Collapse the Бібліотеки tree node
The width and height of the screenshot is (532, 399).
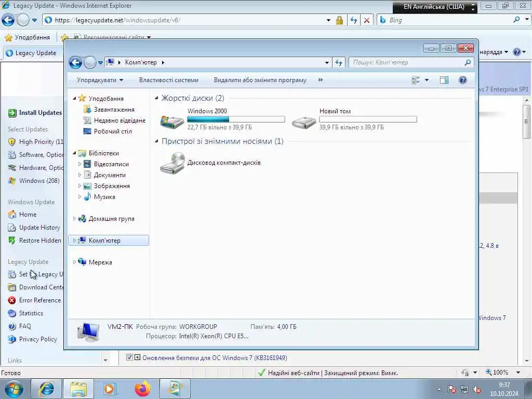tap(74, 153)
